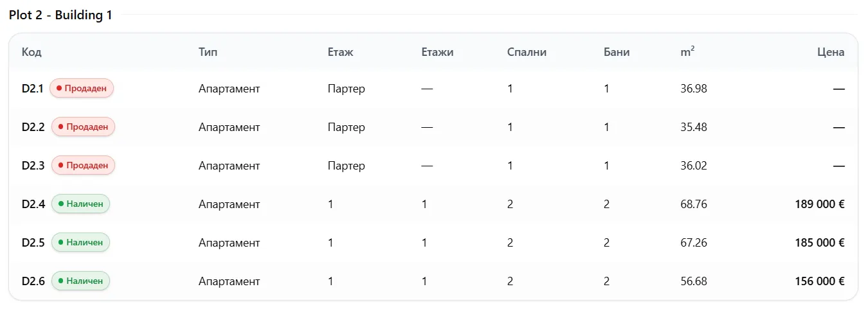
Task: Click the Наличен status badge for D2.5
Action: click(x=80, y=243)
